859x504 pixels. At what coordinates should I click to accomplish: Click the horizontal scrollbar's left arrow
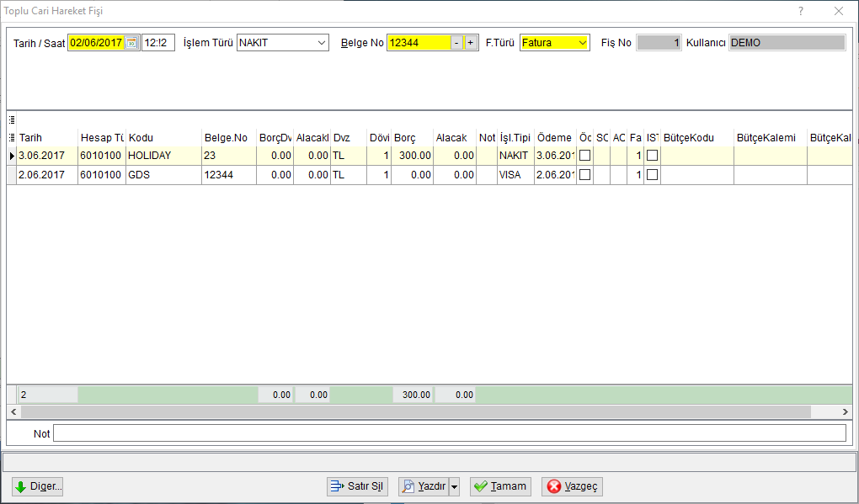click(13, 411)
